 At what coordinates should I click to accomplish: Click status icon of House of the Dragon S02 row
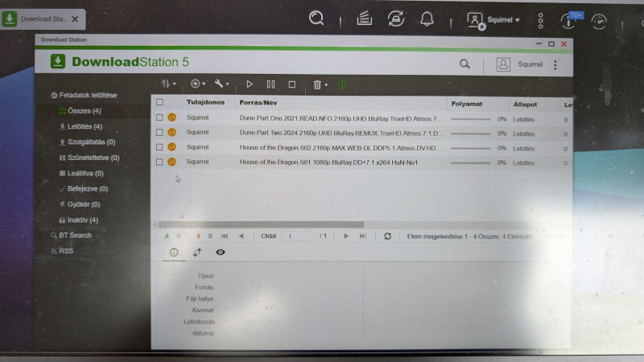click(172, 147)
